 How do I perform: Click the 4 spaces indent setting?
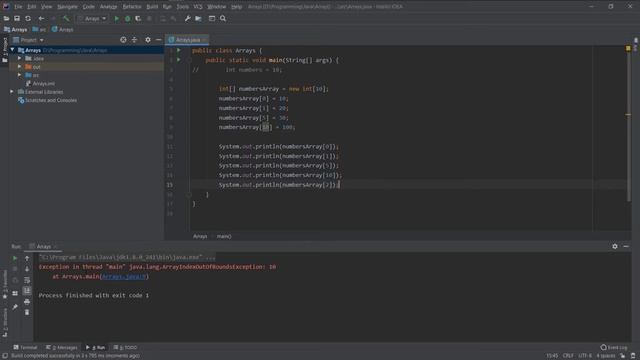click(x=605, y=356)
